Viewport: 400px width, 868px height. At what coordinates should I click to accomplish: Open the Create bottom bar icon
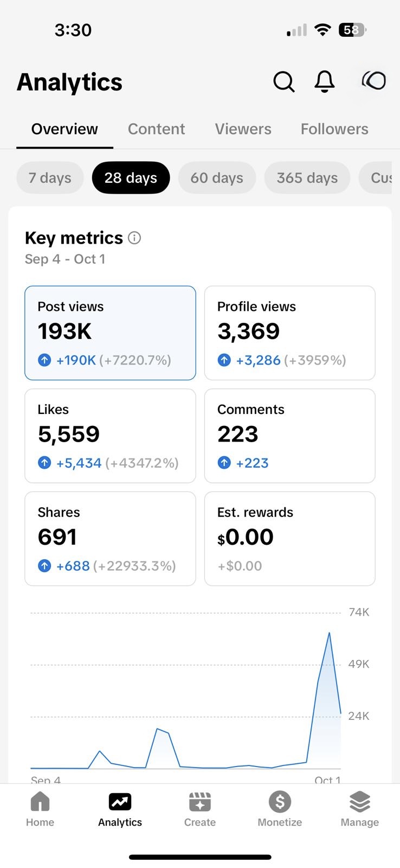200,808
